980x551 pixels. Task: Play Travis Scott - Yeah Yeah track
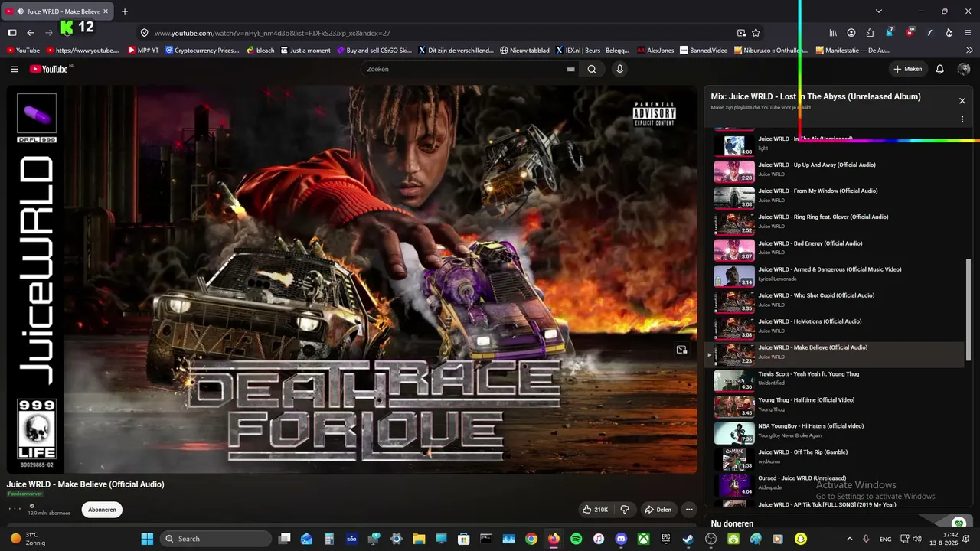838,379
